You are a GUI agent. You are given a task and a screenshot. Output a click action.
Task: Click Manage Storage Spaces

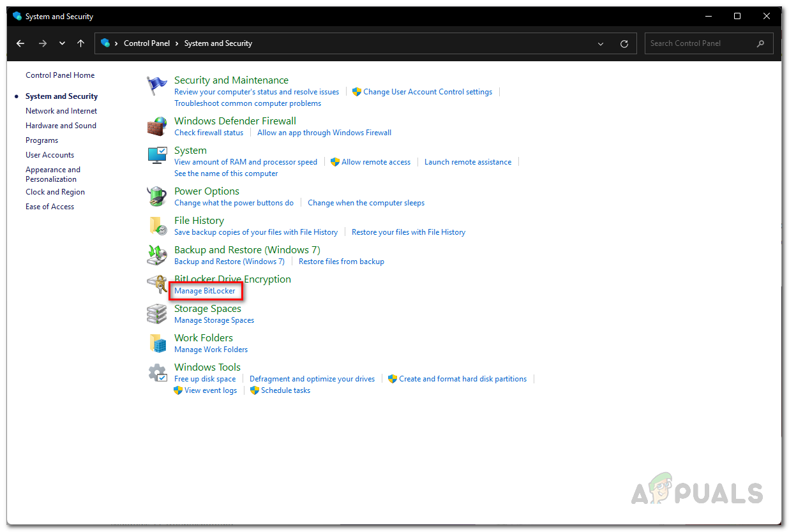click(214, 320)
